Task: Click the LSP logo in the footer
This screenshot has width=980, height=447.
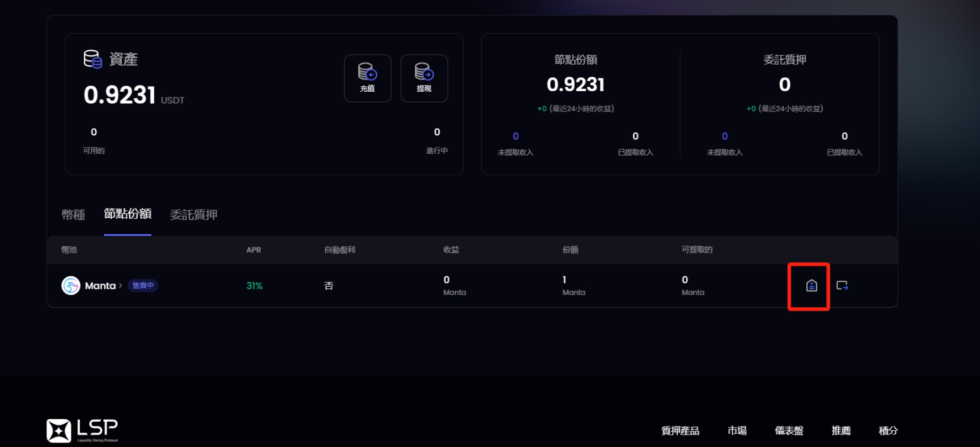Action: click(x=82, y=430)
